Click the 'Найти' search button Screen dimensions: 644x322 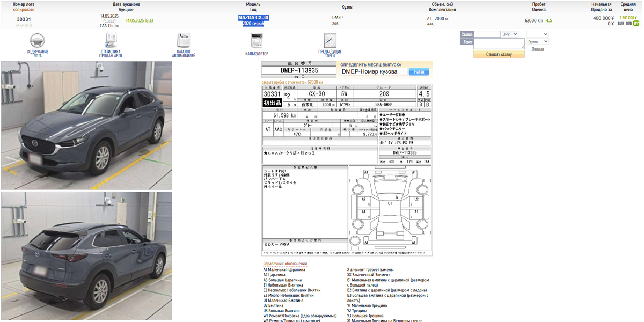(419, 71)
